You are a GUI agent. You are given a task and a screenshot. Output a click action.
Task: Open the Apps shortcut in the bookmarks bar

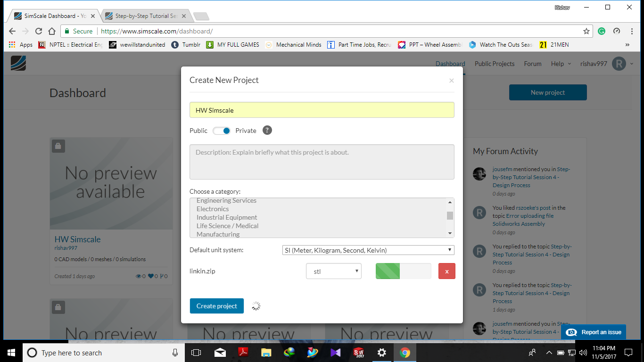coord(21,45)
